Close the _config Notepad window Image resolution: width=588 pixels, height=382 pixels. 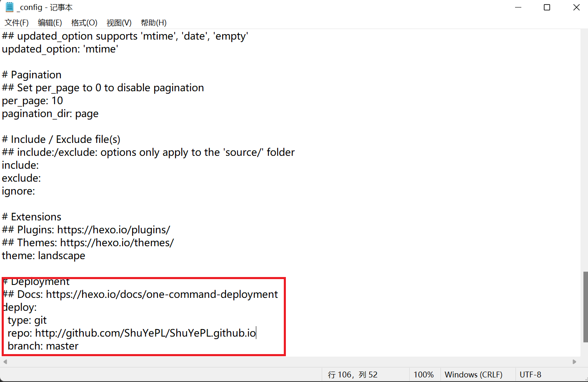(x=576, y=7)
